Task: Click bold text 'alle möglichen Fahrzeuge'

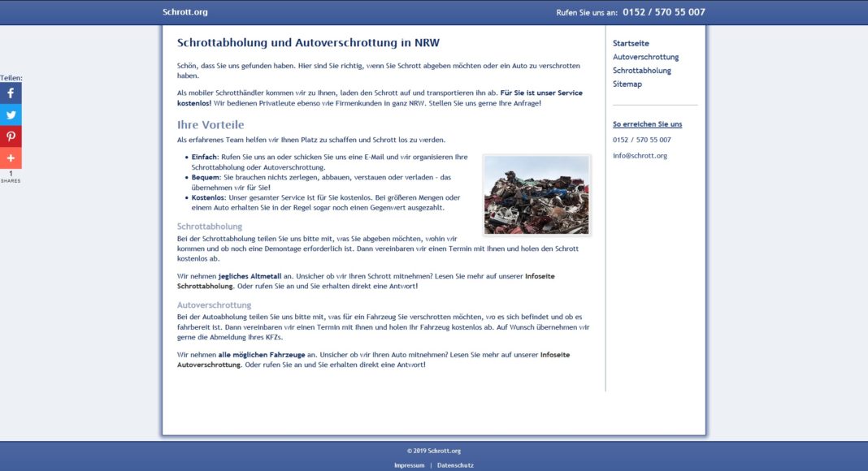Action: point(261,354)
